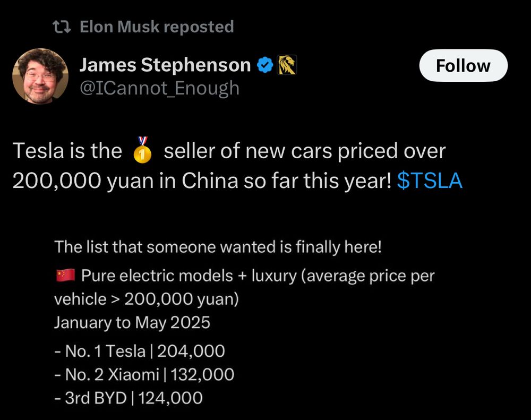Click the Elon Musk reposted label

tap(156, 26)
